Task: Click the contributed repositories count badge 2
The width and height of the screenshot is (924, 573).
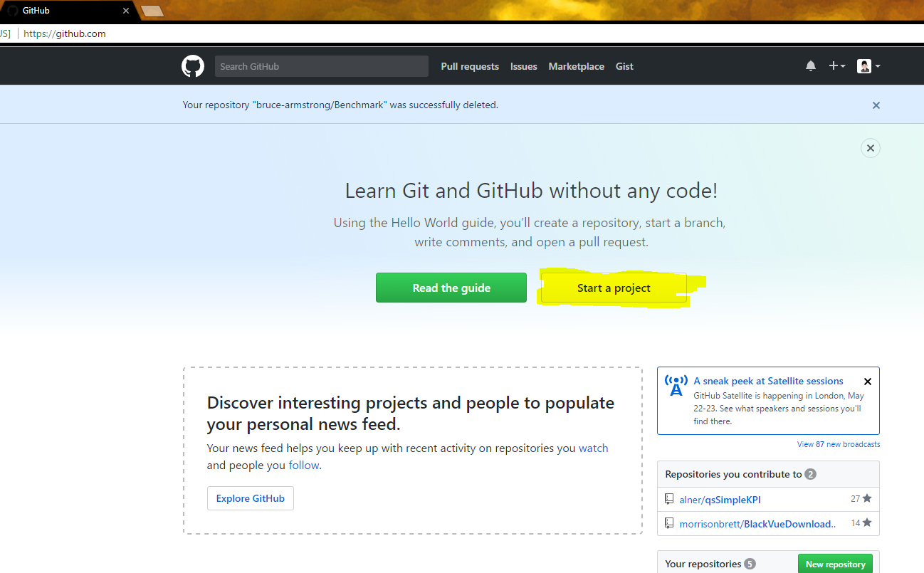Action: coord(810,474)
